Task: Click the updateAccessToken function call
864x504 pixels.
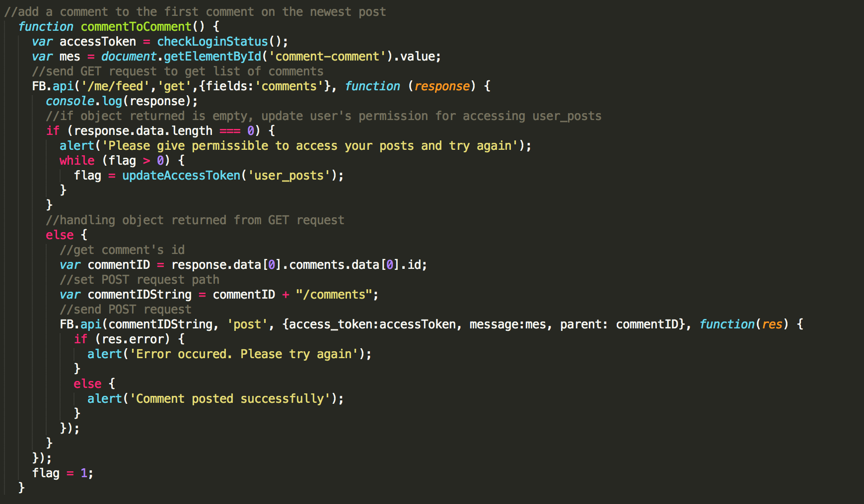Action: (181, 176)
